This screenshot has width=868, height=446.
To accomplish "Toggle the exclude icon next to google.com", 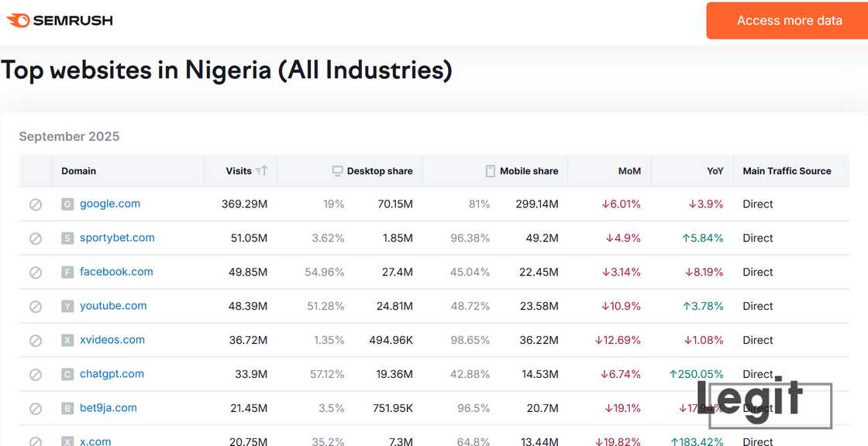I will point(35,204).
